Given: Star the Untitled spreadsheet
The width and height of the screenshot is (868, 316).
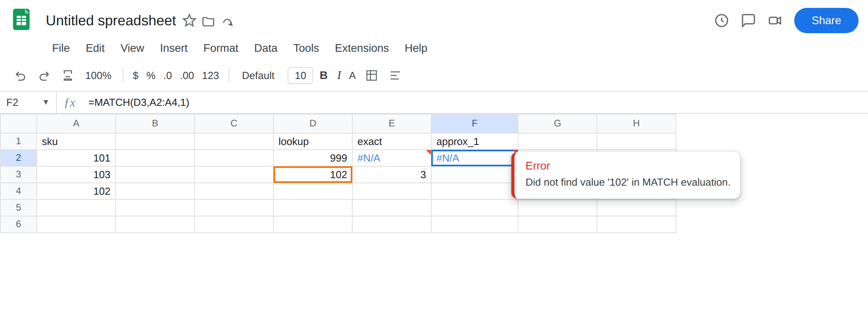Looking at the screenshot, I should click(x=189, y=21).
